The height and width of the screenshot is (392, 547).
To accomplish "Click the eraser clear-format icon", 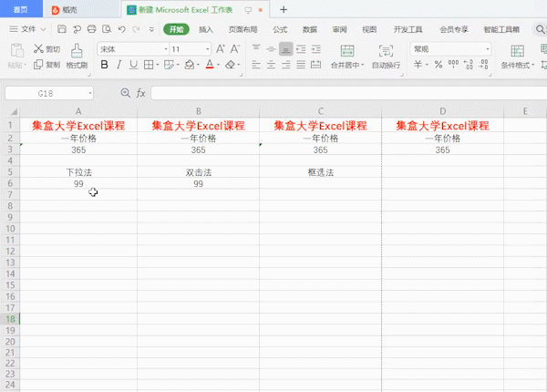I will point(230,65).
